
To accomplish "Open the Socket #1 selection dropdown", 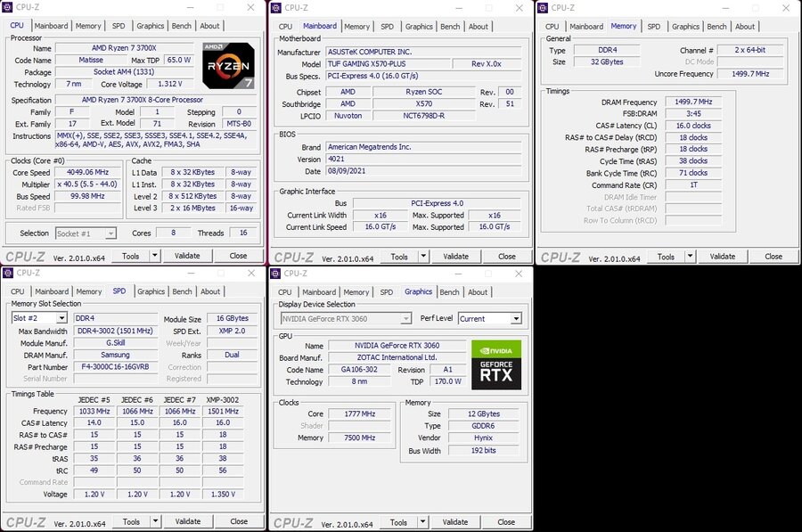I will click(x=86, y=233).
